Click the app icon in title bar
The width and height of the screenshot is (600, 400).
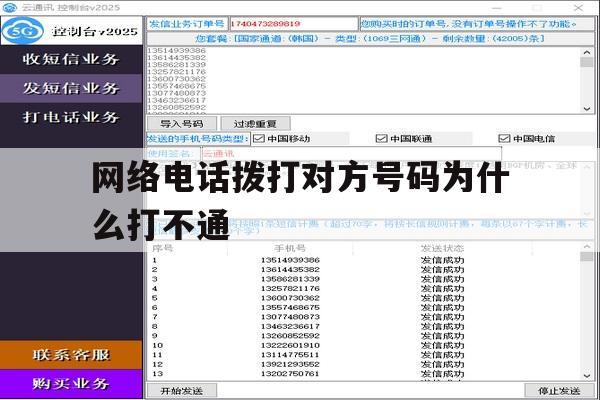[10, 7]
